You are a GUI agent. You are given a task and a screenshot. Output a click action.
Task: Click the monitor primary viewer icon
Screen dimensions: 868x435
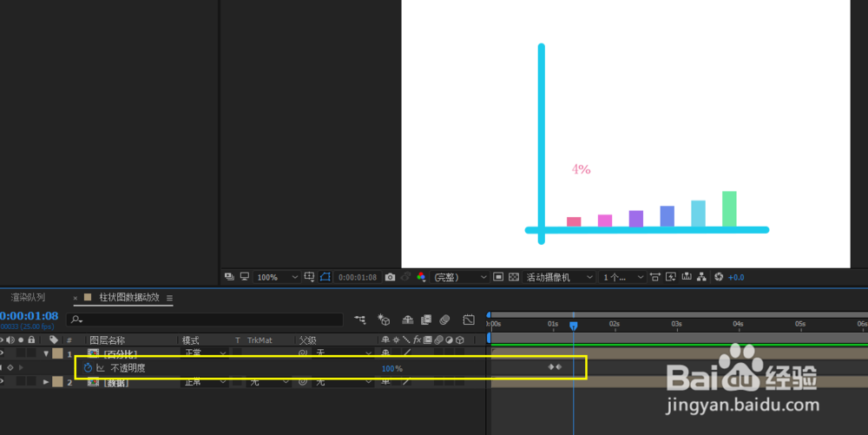[244, 277]
